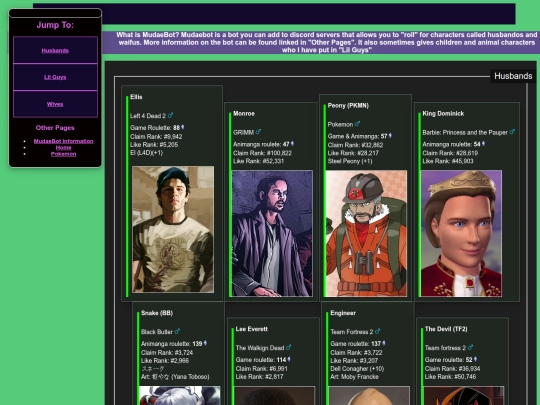Click the 'Other Pages' sidebar heading

[x=55, y=128]
